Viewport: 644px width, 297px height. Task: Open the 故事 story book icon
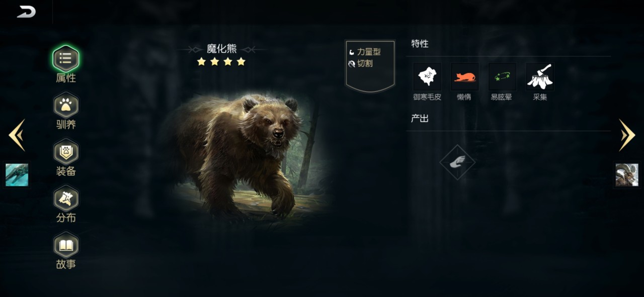click(66, 245)
